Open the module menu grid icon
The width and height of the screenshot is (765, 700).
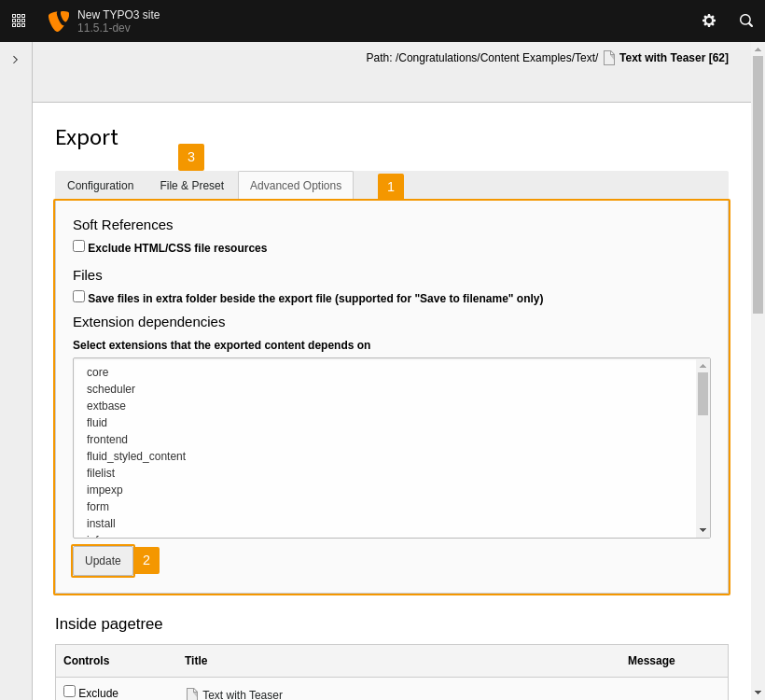click(19, 21)
